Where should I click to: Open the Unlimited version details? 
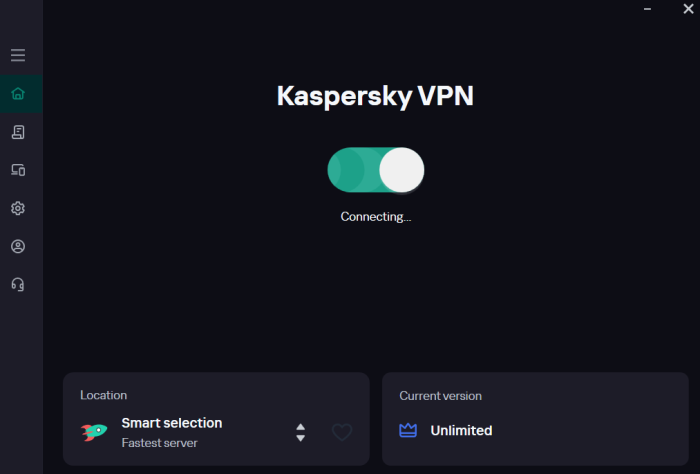pos(461,431)
